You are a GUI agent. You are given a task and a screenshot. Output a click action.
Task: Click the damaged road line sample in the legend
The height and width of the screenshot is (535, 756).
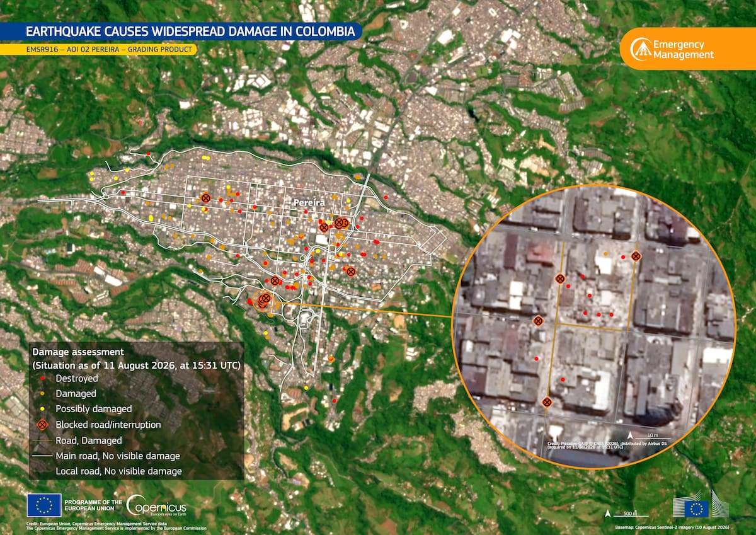[x=42, y=440]
